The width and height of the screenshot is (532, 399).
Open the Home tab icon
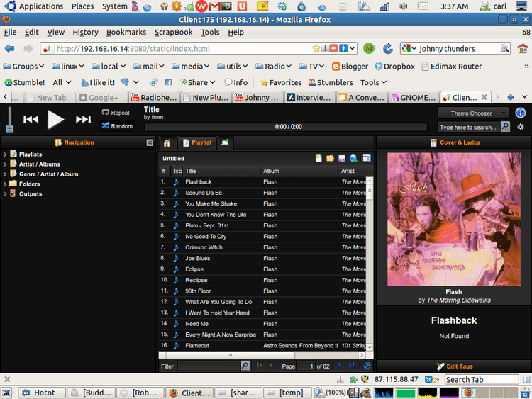click(x=167, y=142)
